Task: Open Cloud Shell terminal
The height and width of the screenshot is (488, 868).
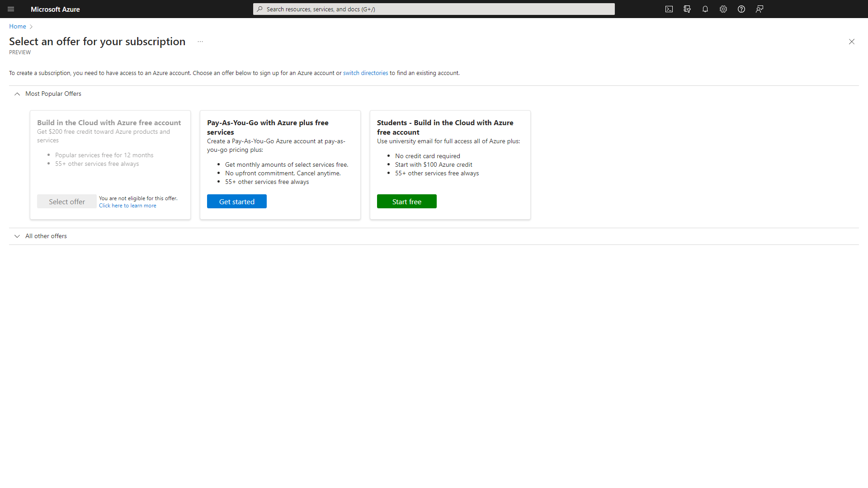Action: 669,9
